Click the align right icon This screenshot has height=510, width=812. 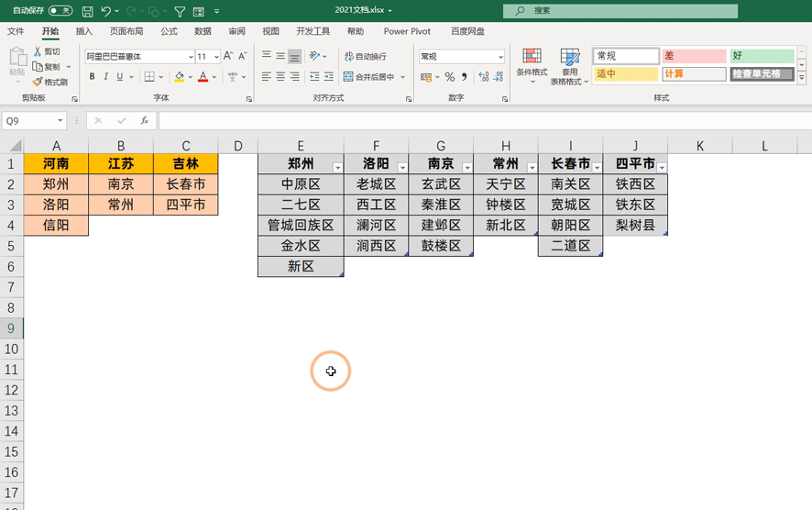coord(295,77)
